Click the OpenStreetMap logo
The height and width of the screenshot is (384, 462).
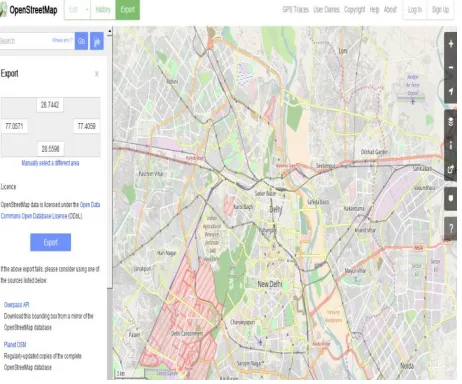29,10
